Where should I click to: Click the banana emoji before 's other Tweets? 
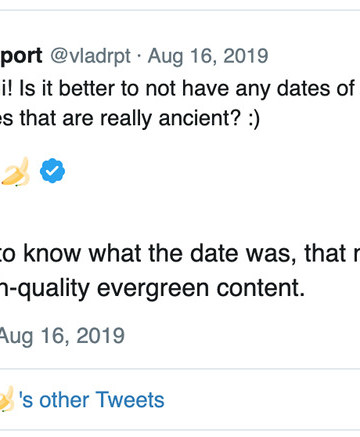(x=7, y=399)
